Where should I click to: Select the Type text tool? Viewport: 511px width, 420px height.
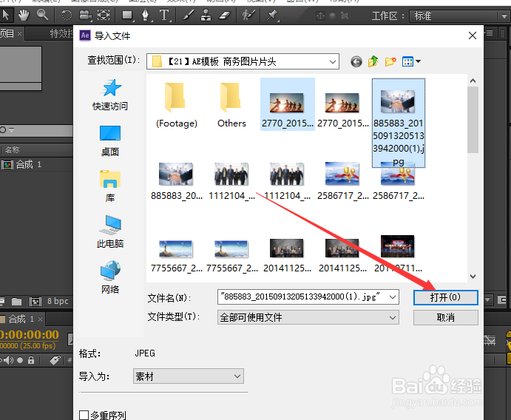point(164,16)
